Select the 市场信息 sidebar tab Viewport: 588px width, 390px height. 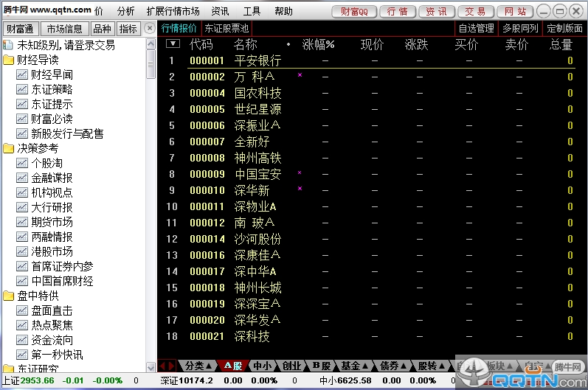[64, 29]
